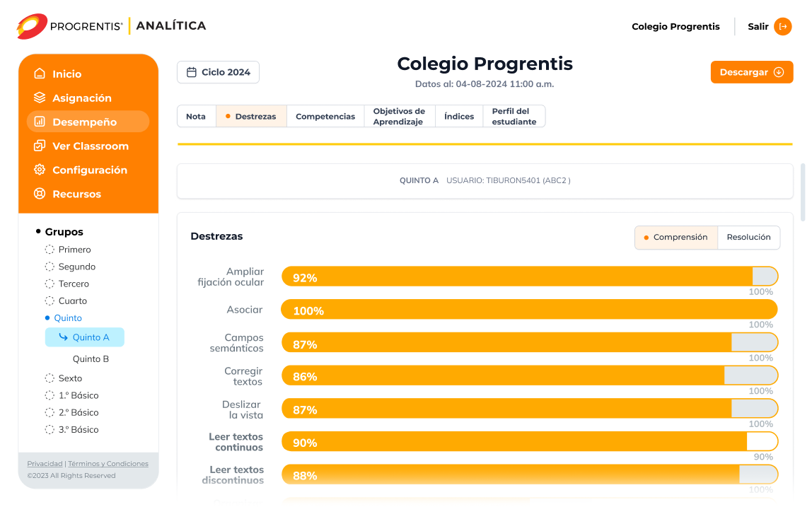Select the Inicio home icon

pyautogui.click(x=40, y=74)
